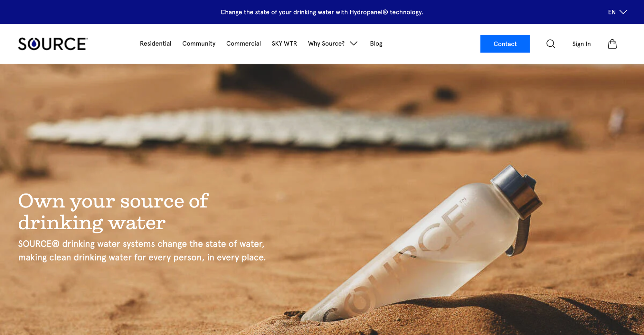Viewport: 644px width, 335px height.
Task: Click the blue Contact button
Action: (x=505, y=44)
